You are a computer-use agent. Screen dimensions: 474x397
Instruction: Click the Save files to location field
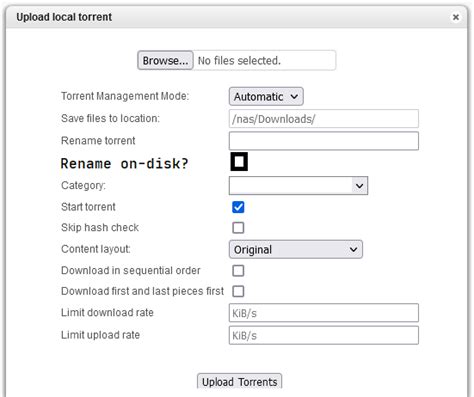(x=324, y=119)
